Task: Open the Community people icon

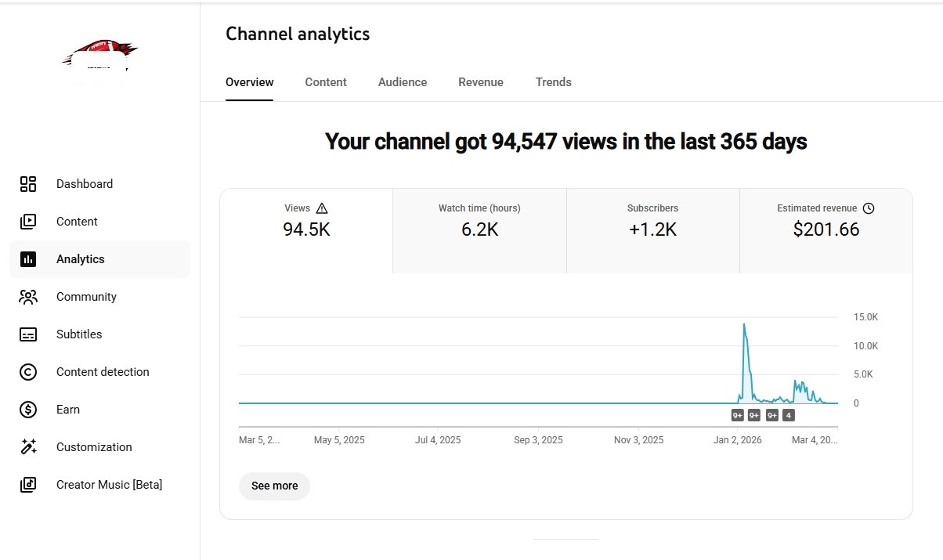Action: pyautogui.click(x=28, y=297)
